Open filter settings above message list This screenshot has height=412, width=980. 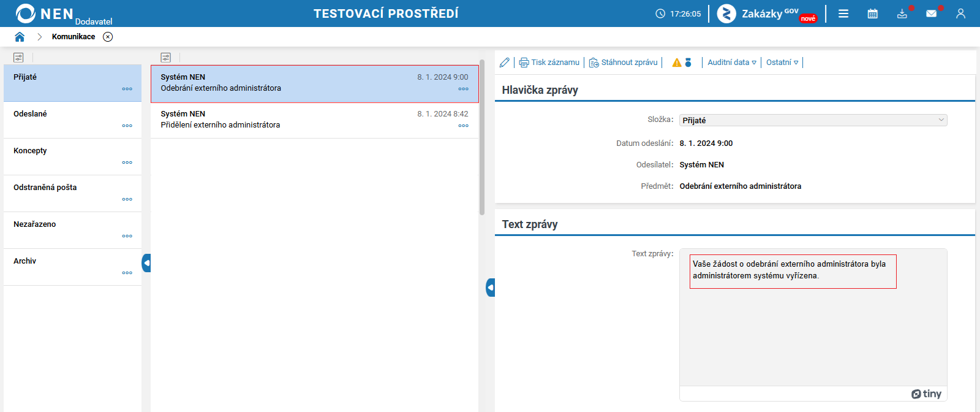pyautogui.click(x=166, y=58)
